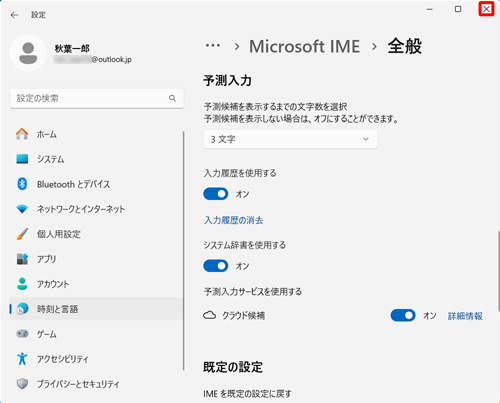500x403 pixels.
Task: Open システム settings page
Action: point(97,159)
